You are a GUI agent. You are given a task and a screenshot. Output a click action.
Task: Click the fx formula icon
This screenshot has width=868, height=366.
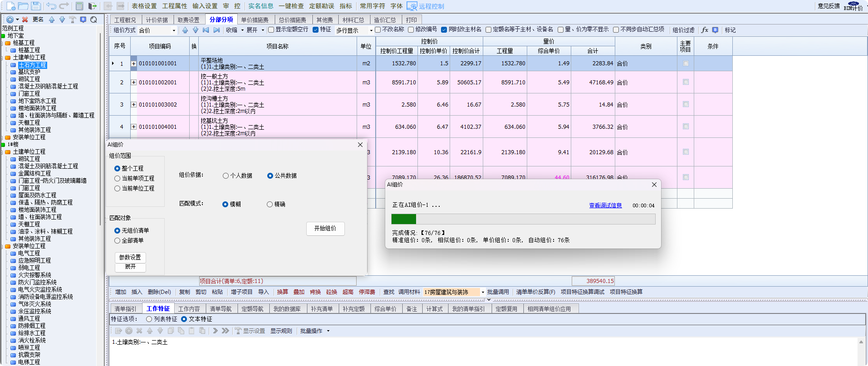point(705,30)
